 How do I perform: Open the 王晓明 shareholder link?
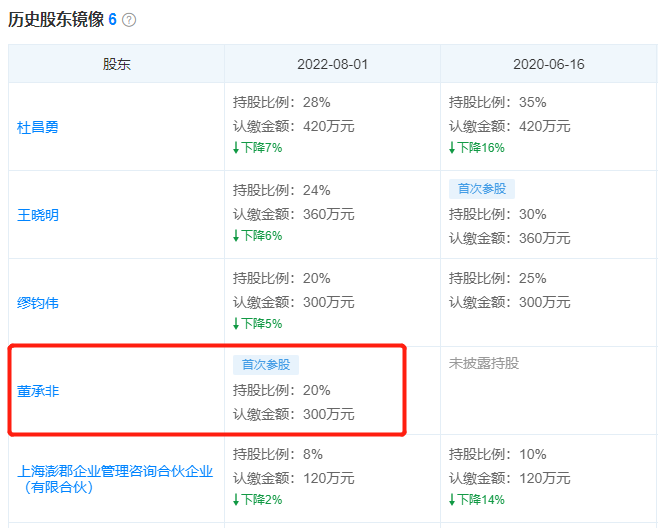[38, 215]
